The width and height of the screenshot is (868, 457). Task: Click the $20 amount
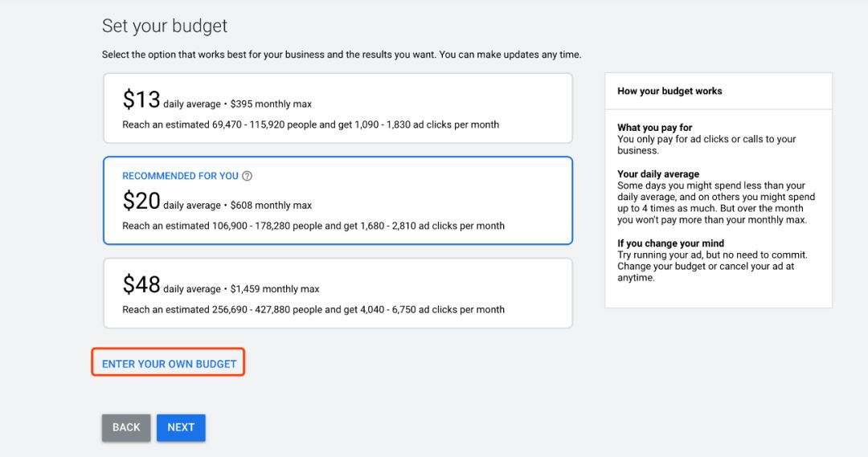141,201
